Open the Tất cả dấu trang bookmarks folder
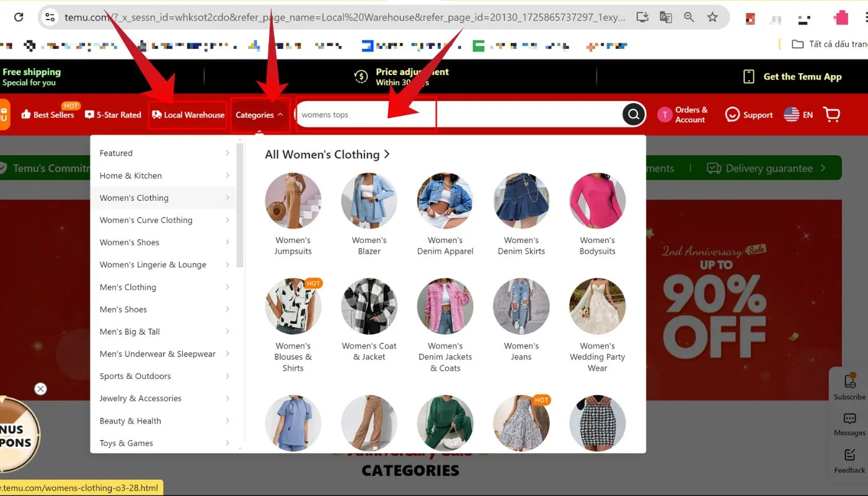The image size is (868, 496). [x=830, y=44]
